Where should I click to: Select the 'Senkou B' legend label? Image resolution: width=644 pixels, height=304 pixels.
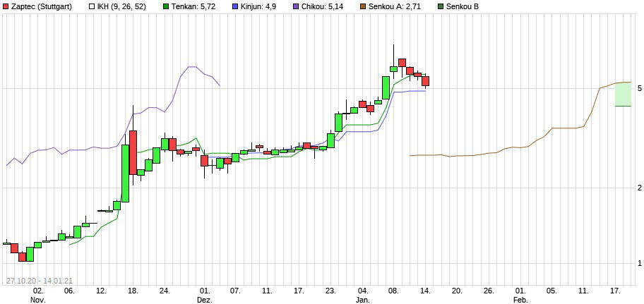(x=464, y=6)
